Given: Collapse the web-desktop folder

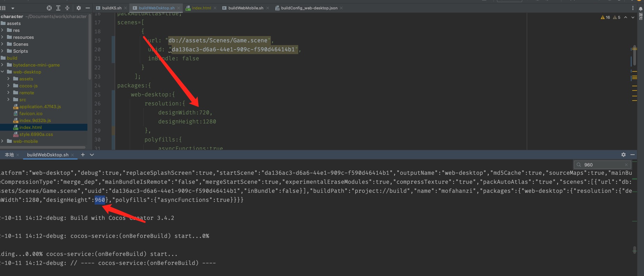Looking at the screenshot, I should coord(2,72).
